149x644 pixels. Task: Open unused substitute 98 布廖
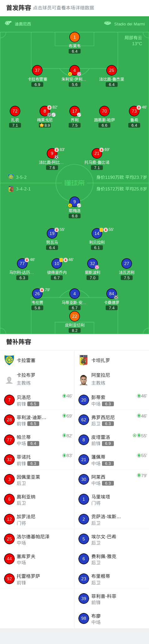pyautogui.click(x=112, y=619)
